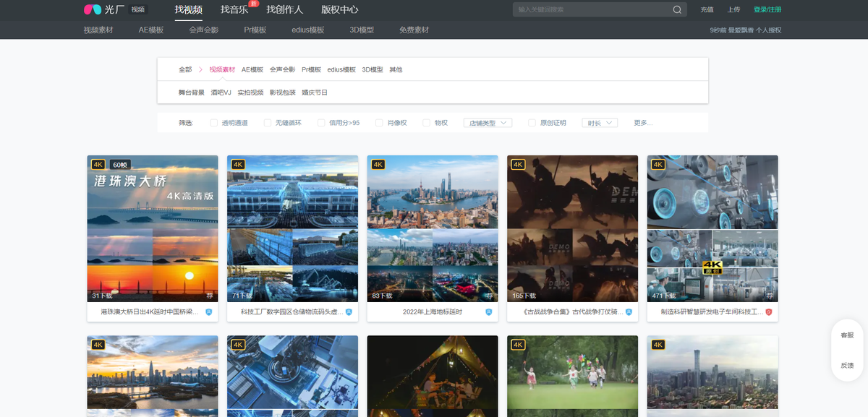This screenshot has width=868, height=417.
Task: Click 存 save icon on 上海地标 thumbnail
Action: 490,296
